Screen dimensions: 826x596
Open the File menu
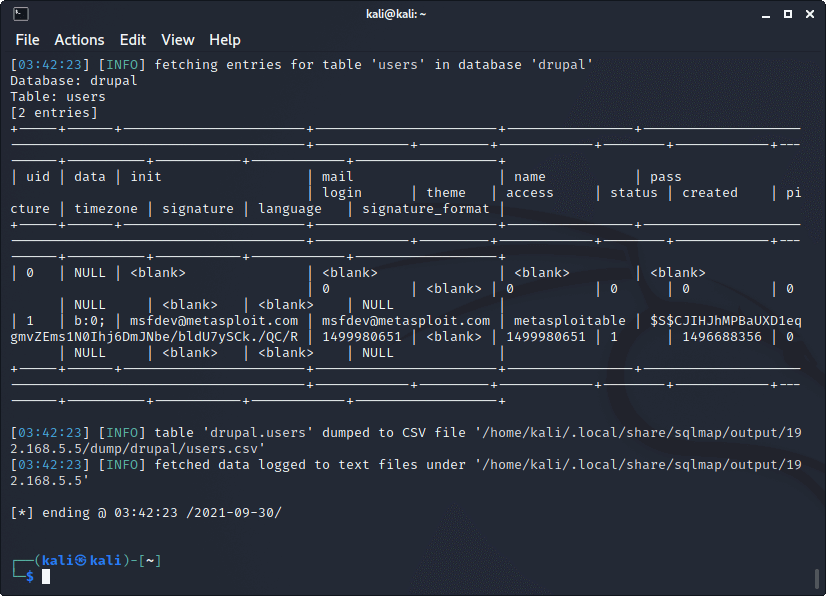(x=27, y=40)
